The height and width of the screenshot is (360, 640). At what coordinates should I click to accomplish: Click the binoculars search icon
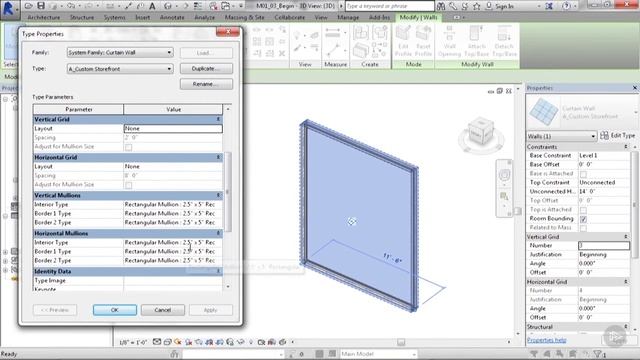[441, 6]
